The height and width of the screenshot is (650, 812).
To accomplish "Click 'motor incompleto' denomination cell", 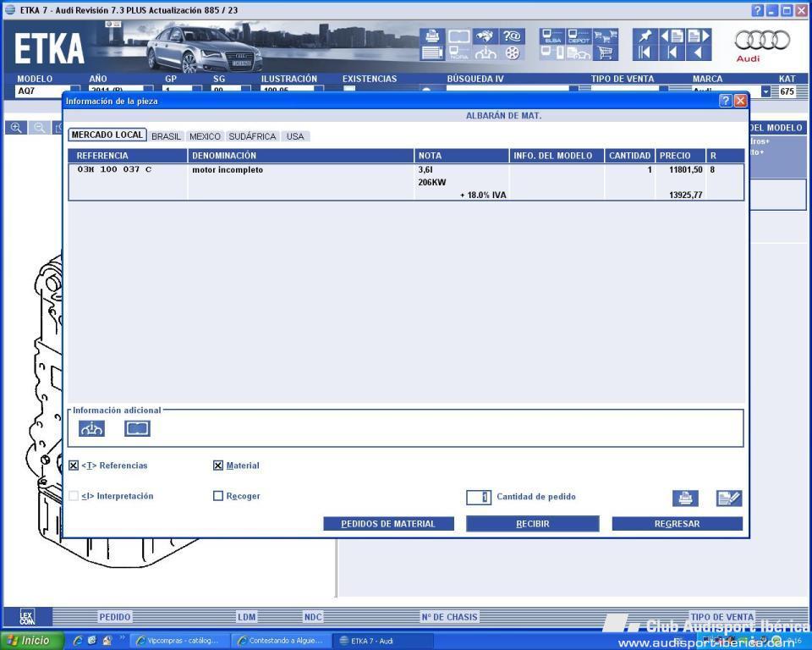I will [x=228, y=170].
